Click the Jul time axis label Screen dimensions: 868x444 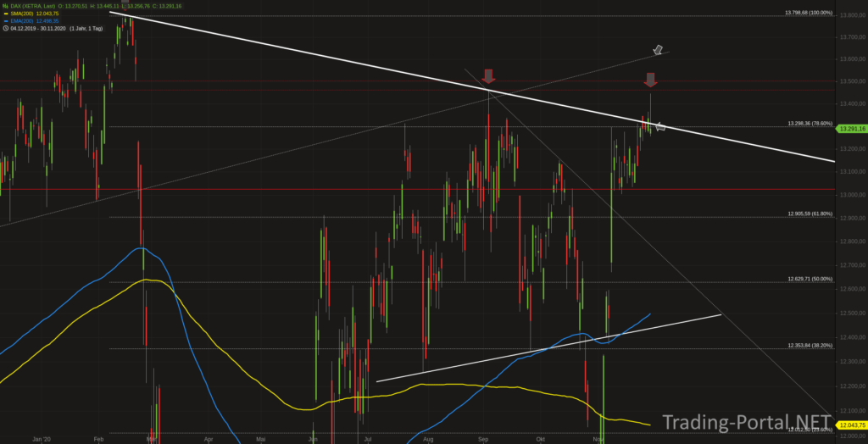[x=368, y=440]
